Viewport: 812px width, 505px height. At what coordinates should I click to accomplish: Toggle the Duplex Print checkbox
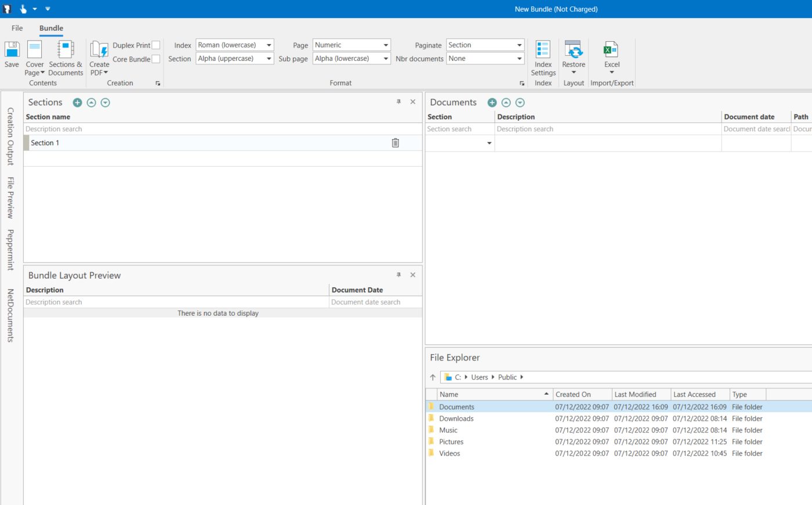click(155, 45)
